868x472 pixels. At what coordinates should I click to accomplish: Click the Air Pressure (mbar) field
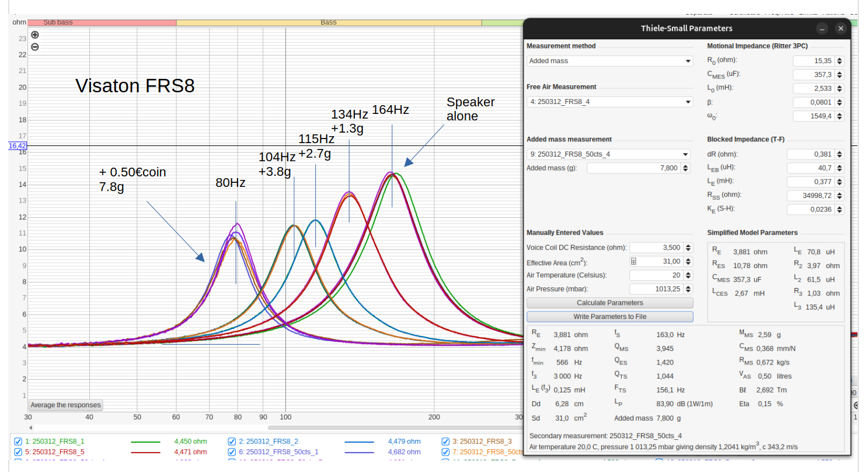(x=656, y=289)
